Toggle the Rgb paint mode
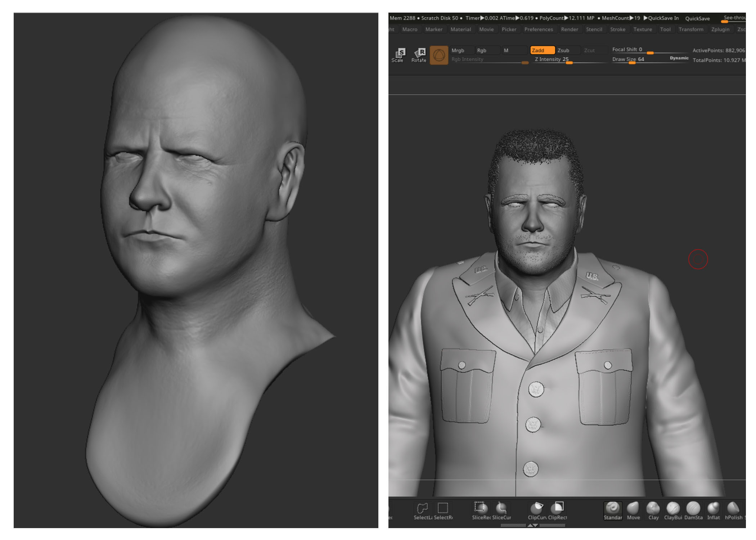Screen dimensions: 756x540 tap(487, 50)
